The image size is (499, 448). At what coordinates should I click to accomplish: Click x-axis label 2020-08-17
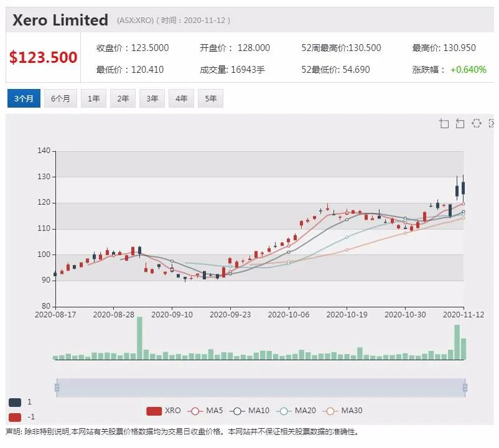(x=55, y=315)
